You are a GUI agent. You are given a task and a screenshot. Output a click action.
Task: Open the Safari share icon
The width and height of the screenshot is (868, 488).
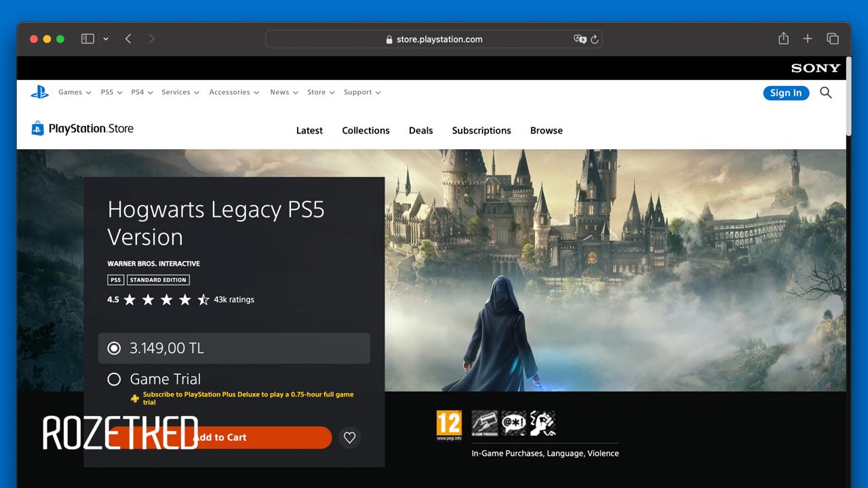(783, 39)
